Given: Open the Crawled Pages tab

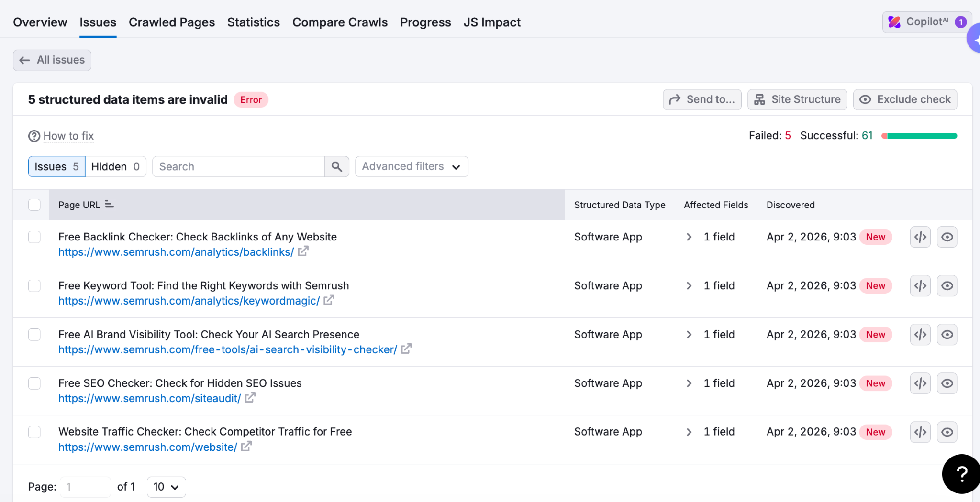Looking at the screenshot, I should (172, 22).
